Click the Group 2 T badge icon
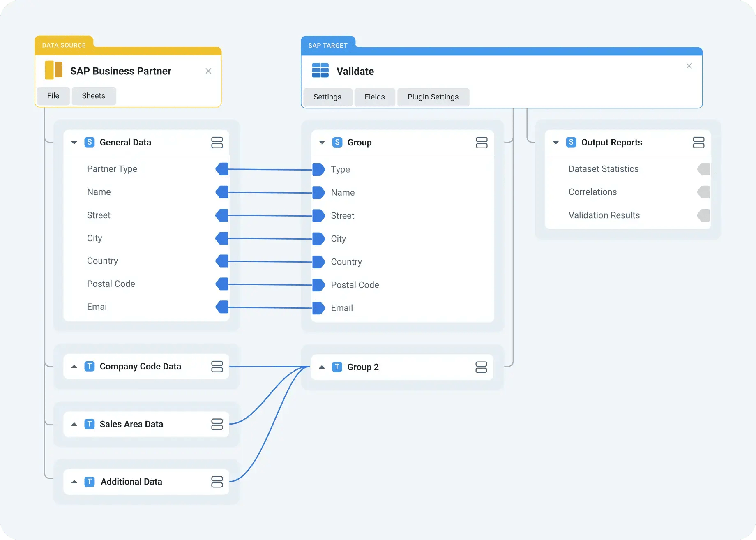Image resolution: width=756 pixels, height=540 pixels. click(x=337, y=367)
